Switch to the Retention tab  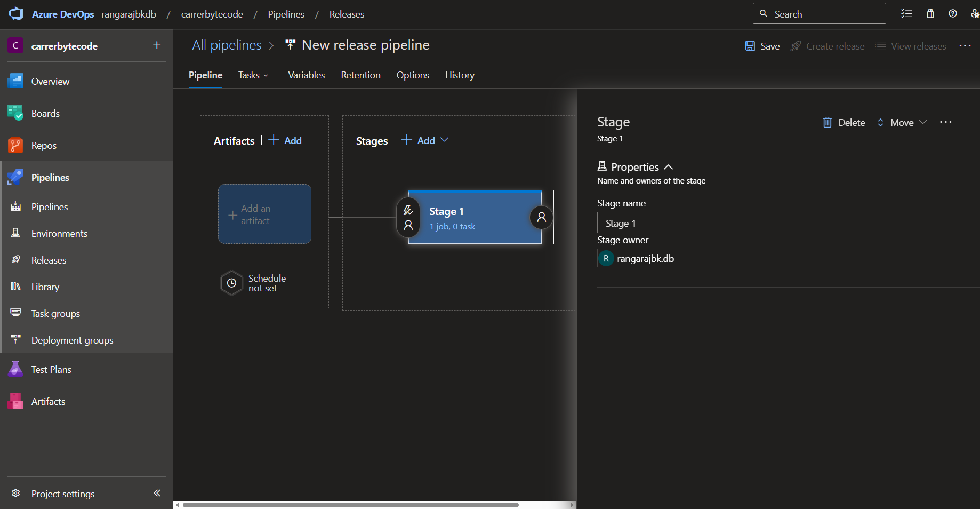(360, 75)
